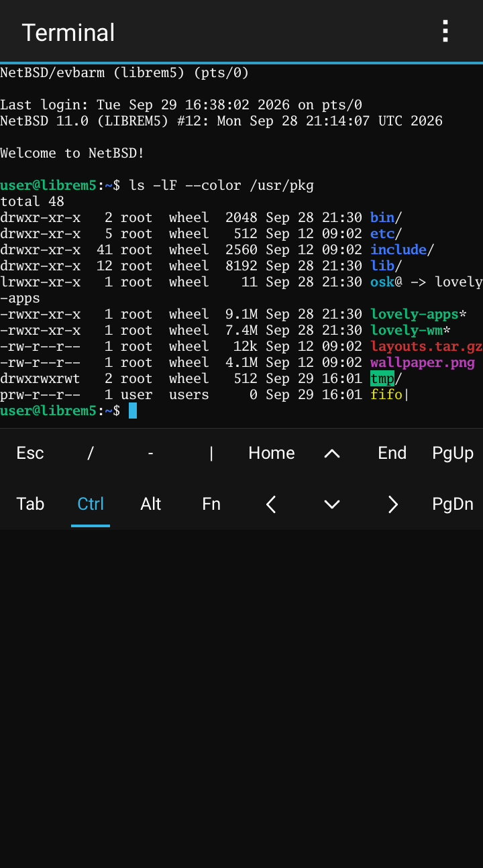Open the three-dot overflow menu
Viewport: 483px width, 868px height.
coord(445,31)
